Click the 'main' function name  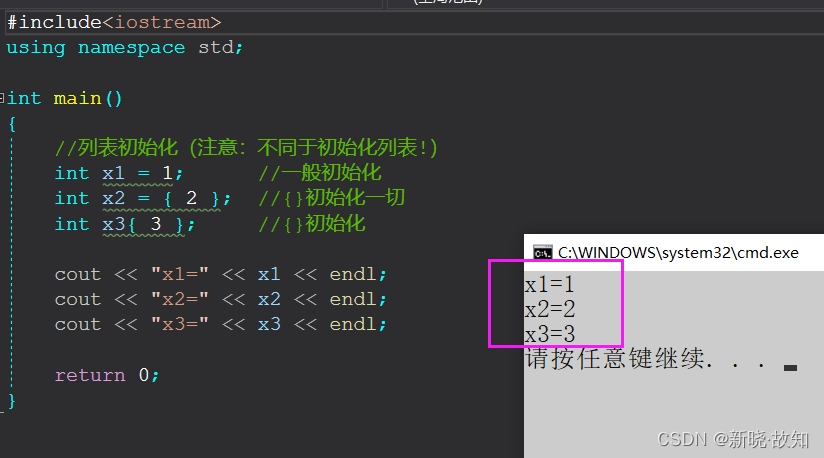(x=77, y=98)
